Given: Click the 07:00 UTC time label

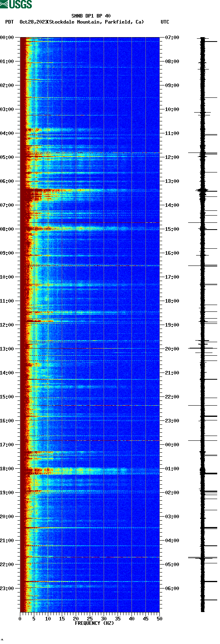Looking at the screenshot, I should [x=172, y=38].
